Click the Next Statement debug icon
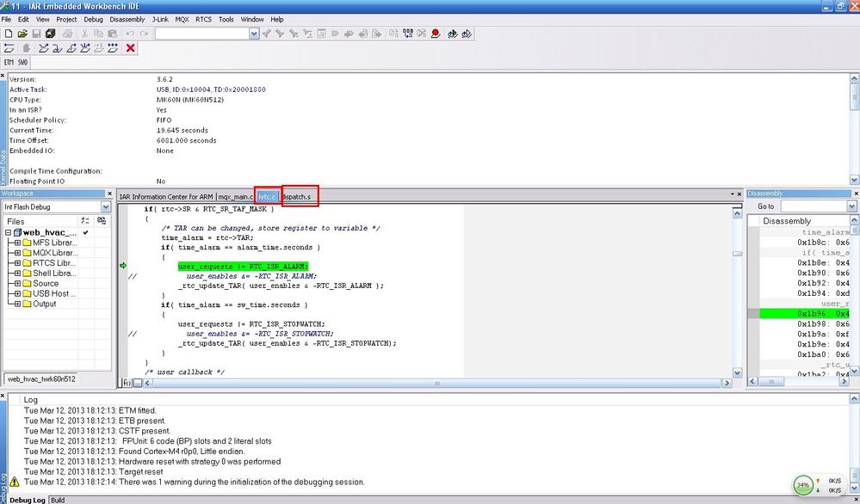This screenshot has height=504, width=860. [85, 48]
